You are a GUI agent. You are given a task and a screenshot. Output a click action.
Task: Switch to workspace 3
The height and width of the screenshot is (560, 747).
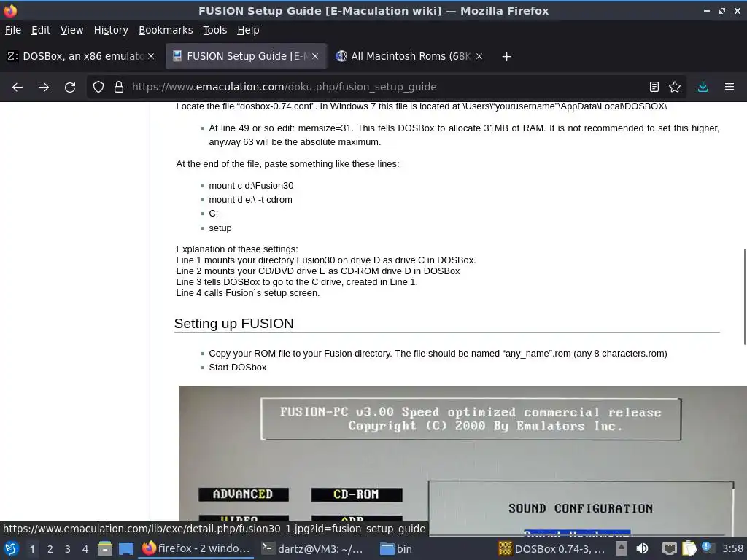point(68,549)
